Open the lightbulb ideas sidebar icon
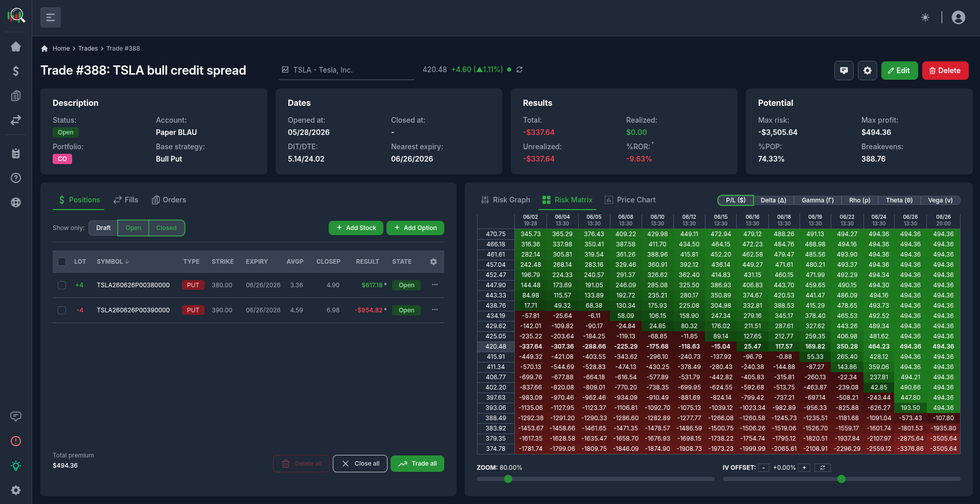This screenshot has height=504, width=980. coord(16,466)
